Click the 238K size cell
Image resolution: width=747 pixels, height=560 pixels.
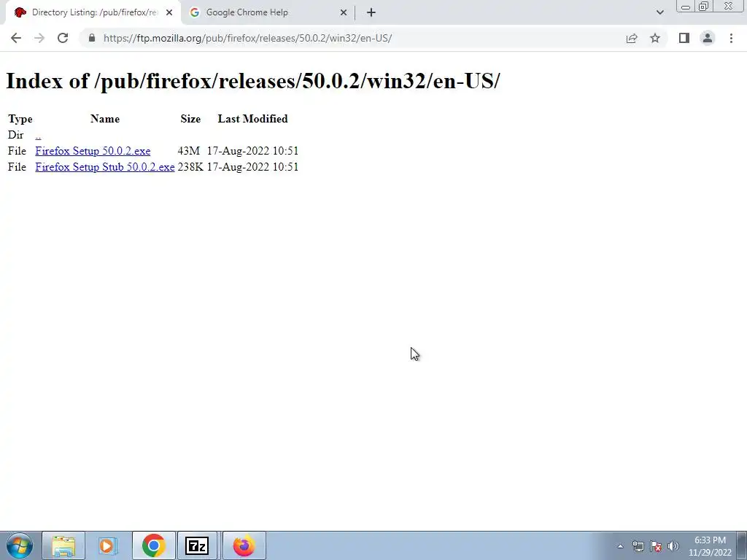pos(190,167)
